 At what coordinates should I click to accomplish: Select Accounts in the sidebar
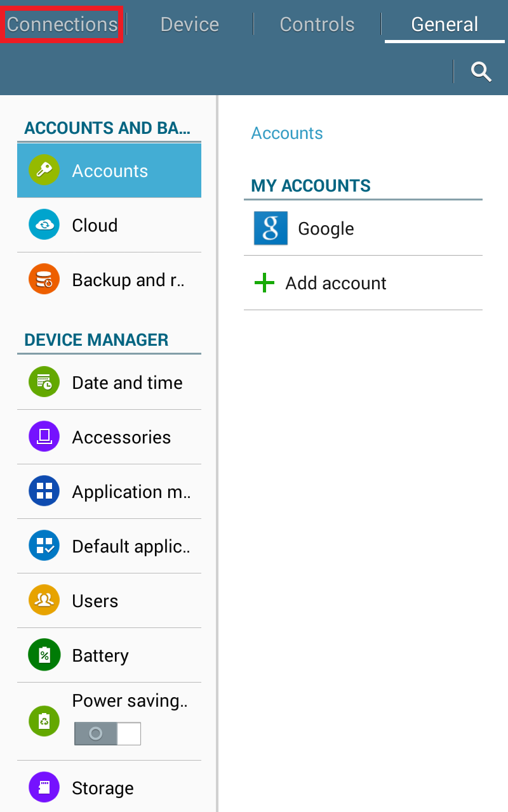(110, 171)
